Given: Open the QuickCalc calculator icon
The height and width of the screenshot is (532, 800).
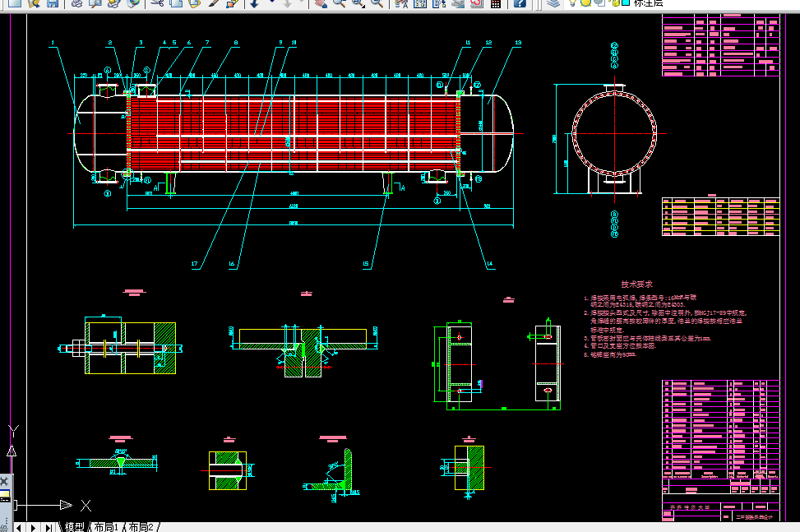Looking at the screenshot, I should [x=496, y=3].
